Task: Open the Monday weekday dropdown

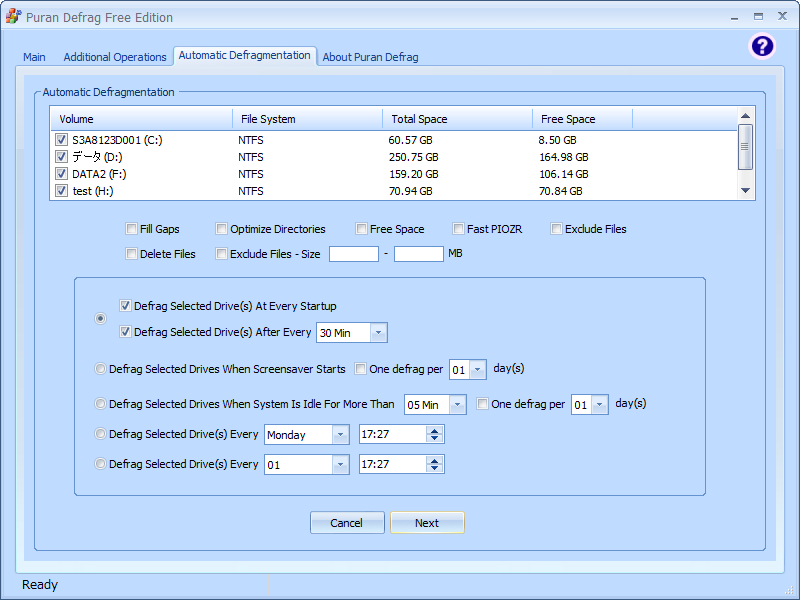Action: (x=340, y=435)
